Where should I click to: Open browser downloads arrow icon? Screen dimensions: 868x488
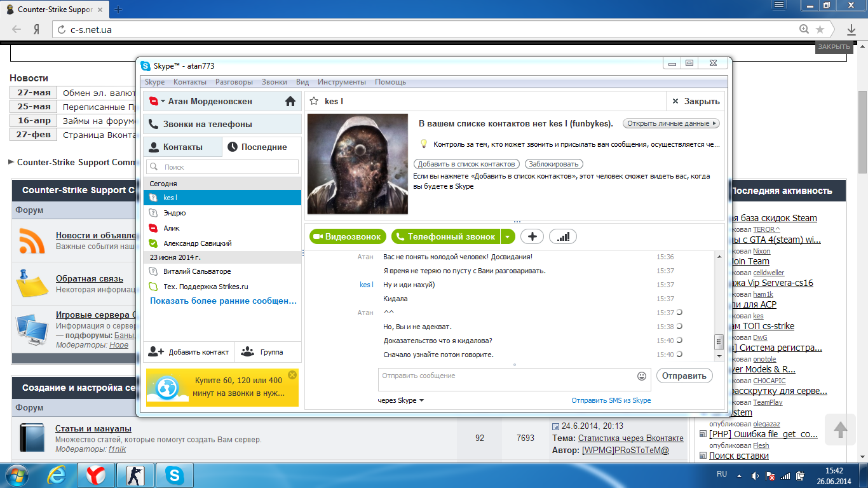point(851,29)
